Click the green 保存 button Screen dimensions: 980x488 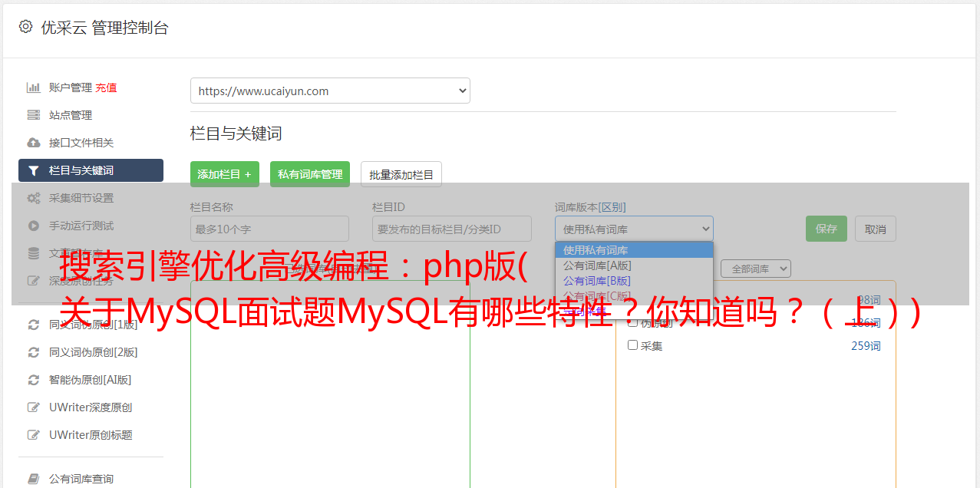coord(827,229)
